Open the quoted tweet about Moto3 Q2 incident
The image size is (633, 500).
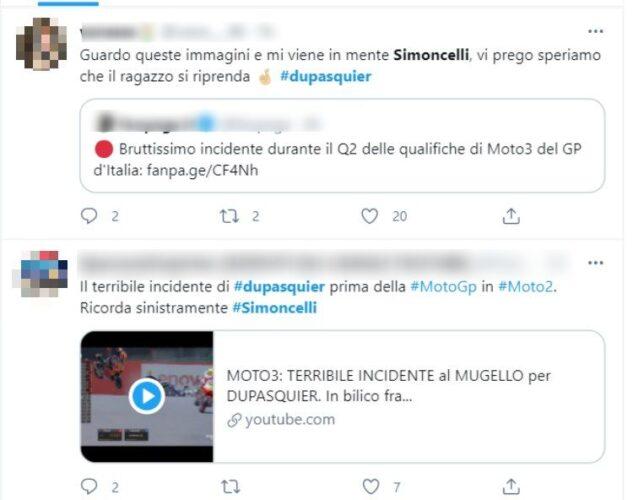tap(342, 145)
